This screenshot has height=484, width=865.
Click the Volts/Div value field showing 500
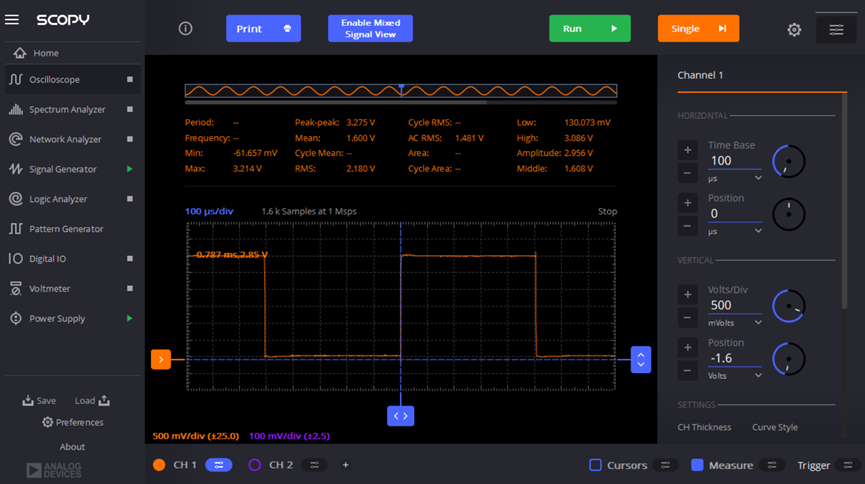click(x=735, y=305)
